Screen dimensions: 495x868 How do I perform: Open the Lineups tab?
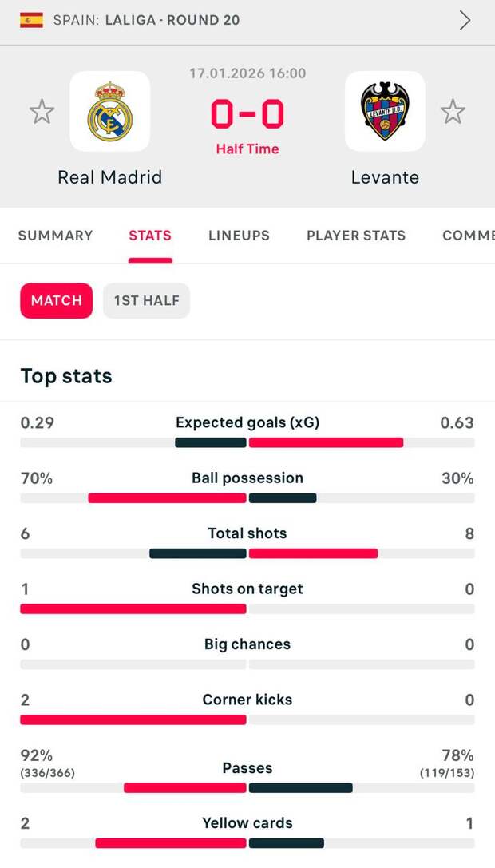point(239,236)
